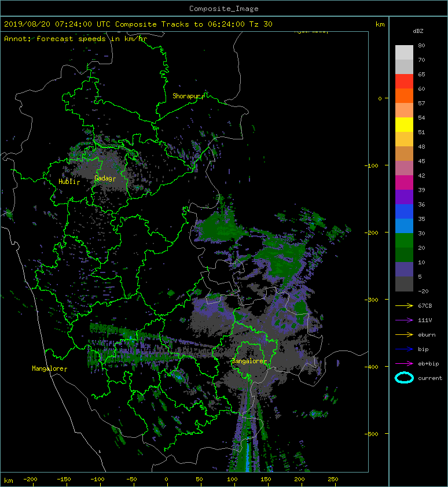
Task: Select the red 65 dBZ color swatch
Action: tap(404, 82)
